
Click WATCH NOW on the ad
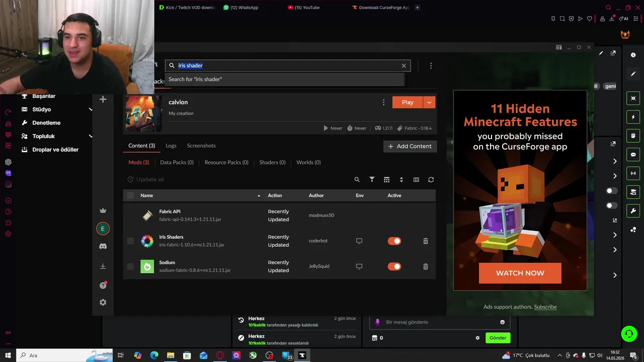tap(520, 273)
